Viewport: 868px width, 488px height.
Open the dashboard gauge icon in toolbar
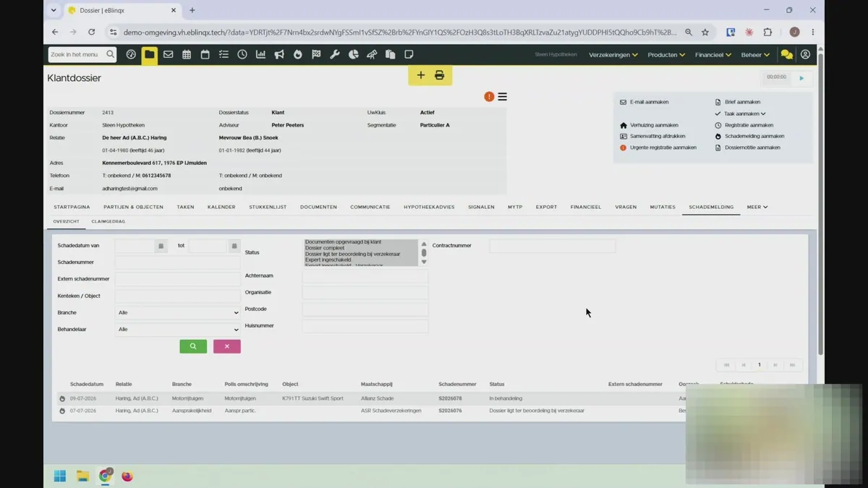[131, 54]
